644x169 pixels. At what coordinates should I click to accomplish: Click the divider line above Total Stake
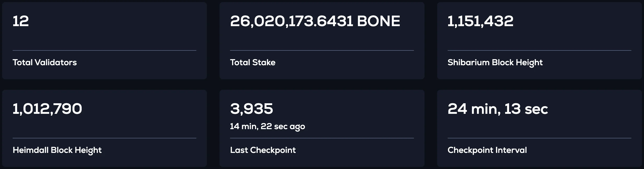coord(322,50)
